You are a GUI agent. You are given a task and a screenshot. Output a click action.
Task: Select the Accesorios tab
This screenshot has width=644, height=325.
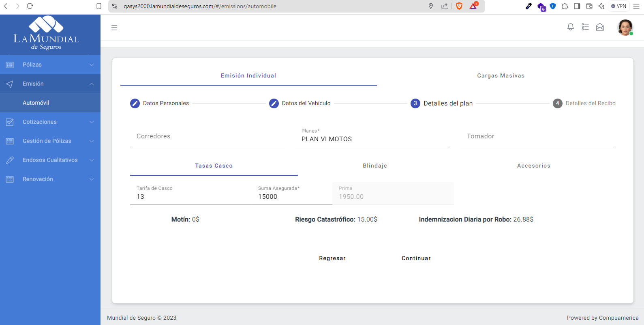(533, 166)
